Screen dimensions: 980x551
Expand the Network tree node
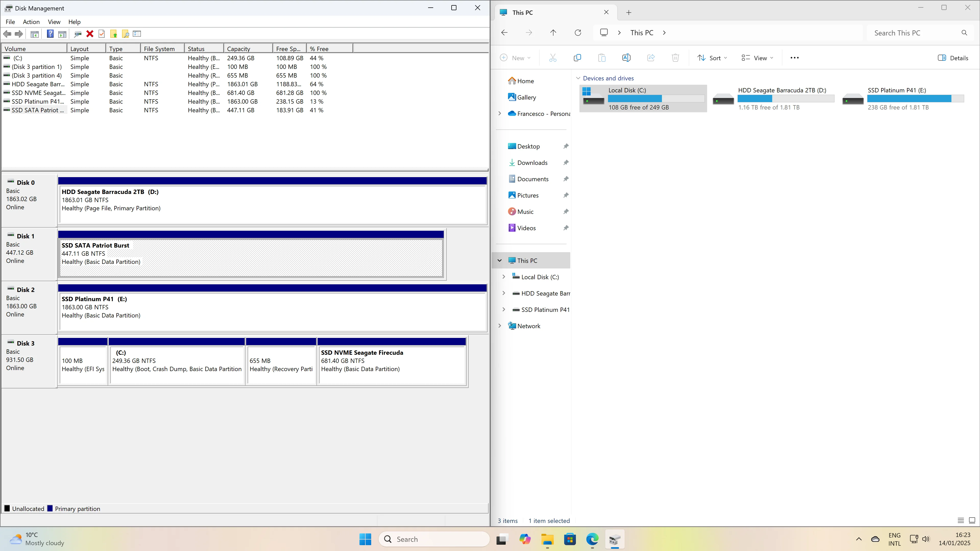(x=500, y=326)
